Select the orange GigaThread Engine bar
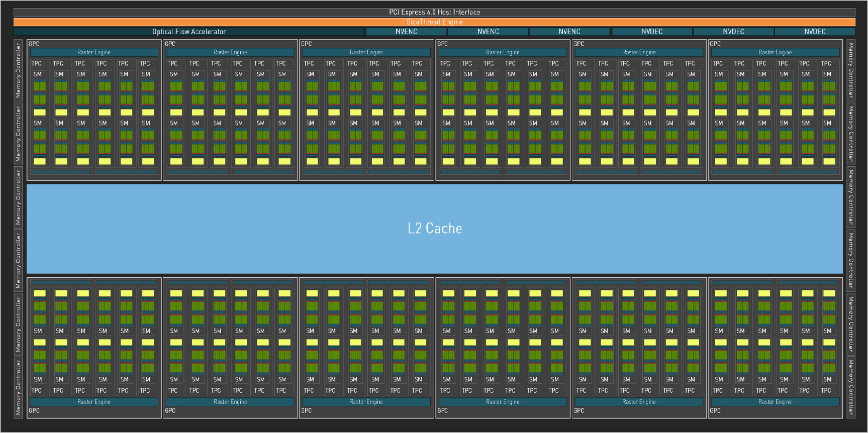868x433 pixels. click(434, 22)
